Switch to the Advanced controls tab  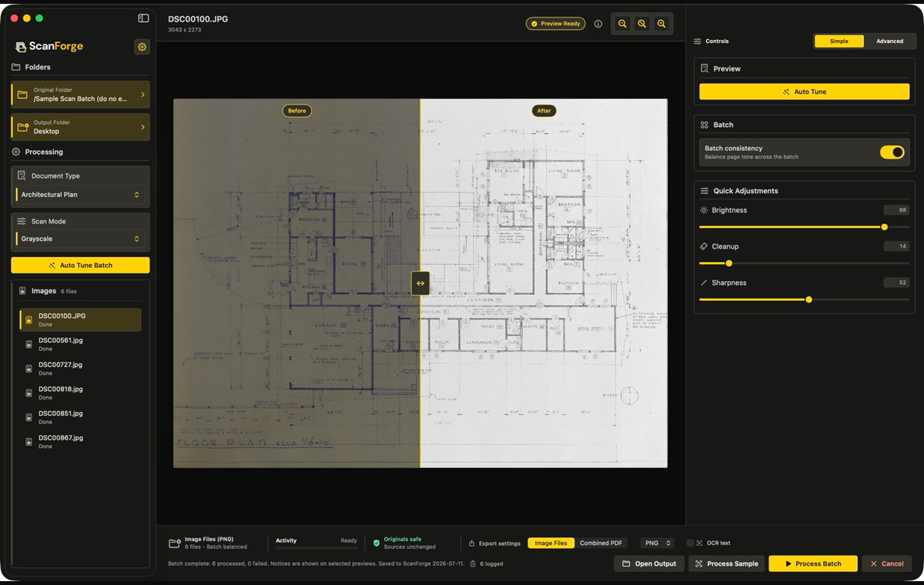pos(889,41)
